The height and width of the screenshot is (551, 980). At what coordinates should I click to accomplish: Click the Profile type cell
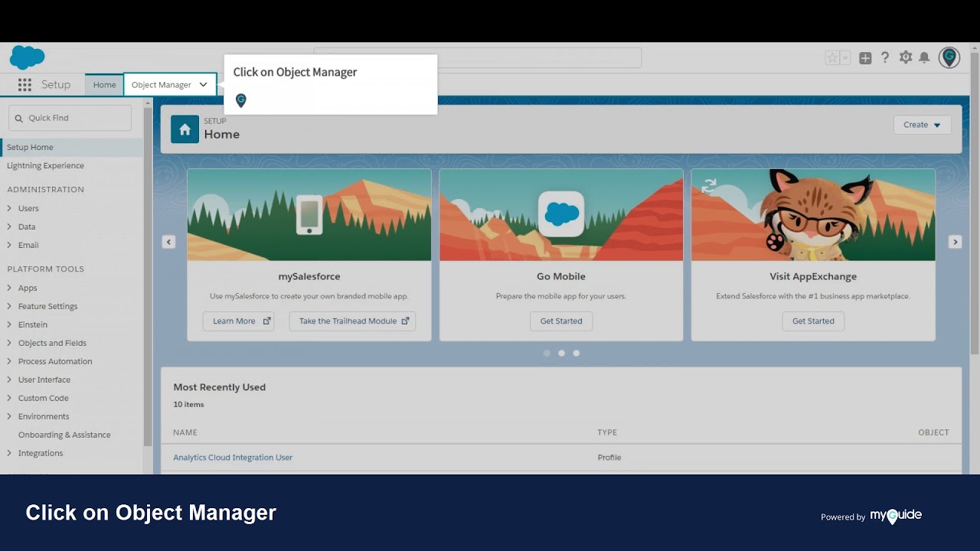609,458
